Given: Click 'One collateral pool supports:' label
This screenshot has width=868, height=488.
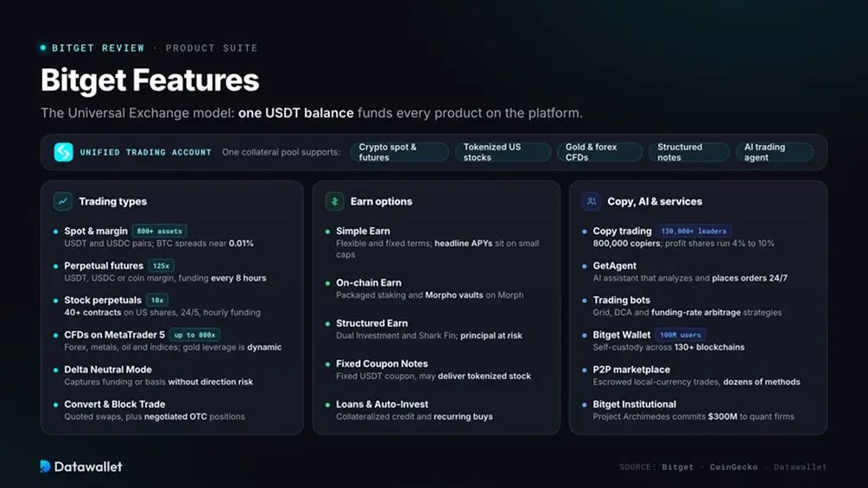Looking at the screenshot, I should point(282,152).
